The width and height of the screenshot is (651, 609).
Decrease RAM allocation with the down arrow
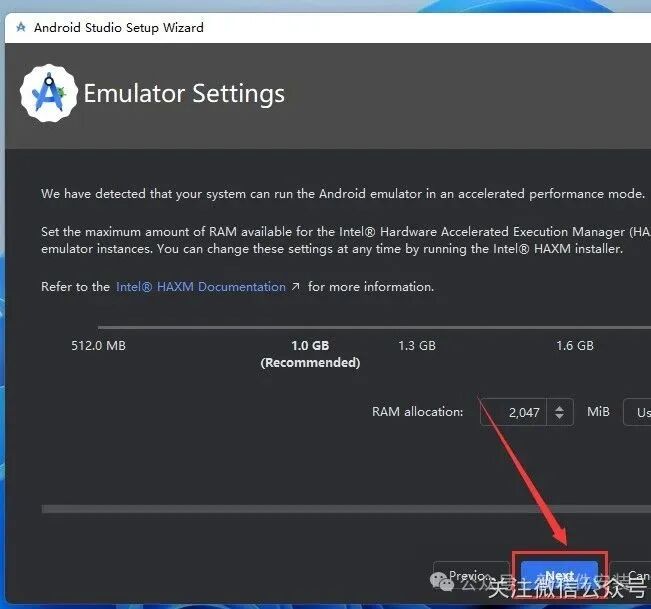click(560, 416)
